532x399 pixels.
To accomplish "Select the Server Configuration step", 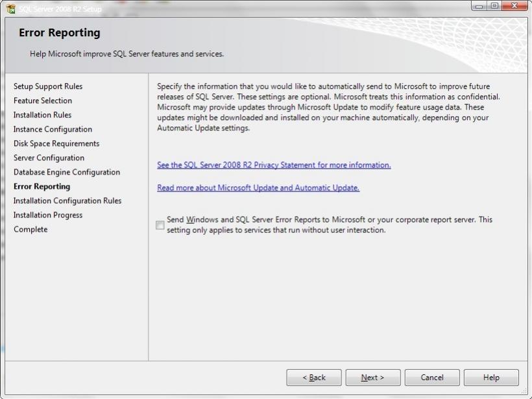I will tap(49, 158).
